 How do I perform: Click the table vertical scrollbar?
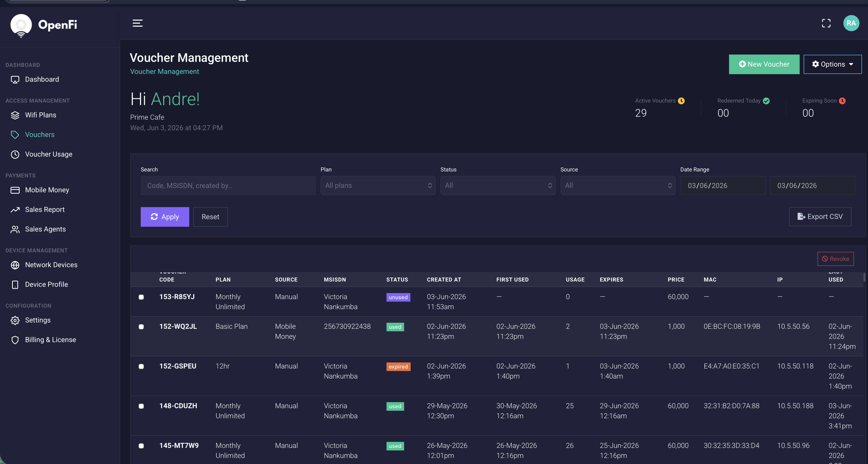[x=864, y=277]
